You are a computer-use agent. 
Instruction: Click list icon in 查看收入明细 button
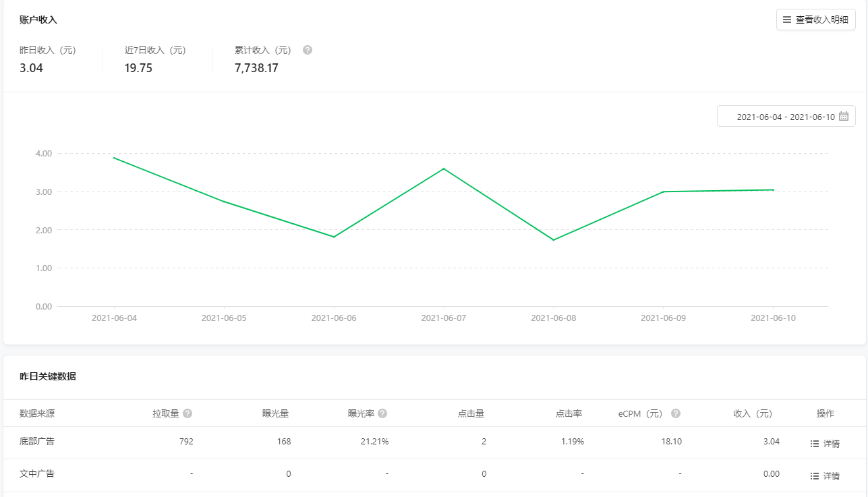(786, 20)
